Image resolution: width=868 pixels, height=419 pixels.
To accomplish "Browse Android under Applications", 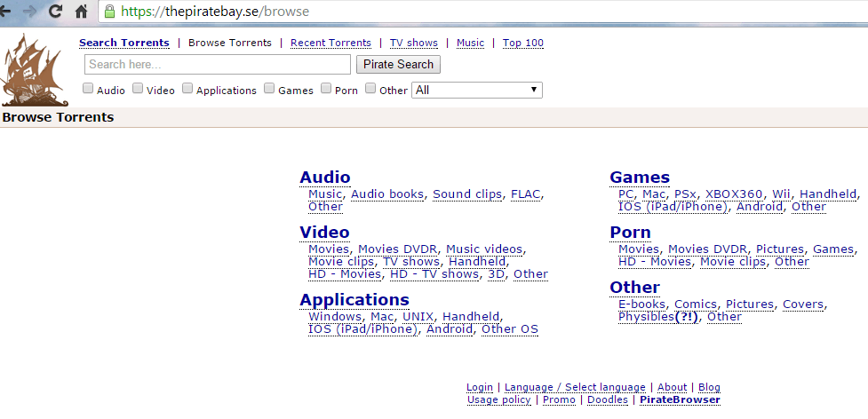I will 450,329.
